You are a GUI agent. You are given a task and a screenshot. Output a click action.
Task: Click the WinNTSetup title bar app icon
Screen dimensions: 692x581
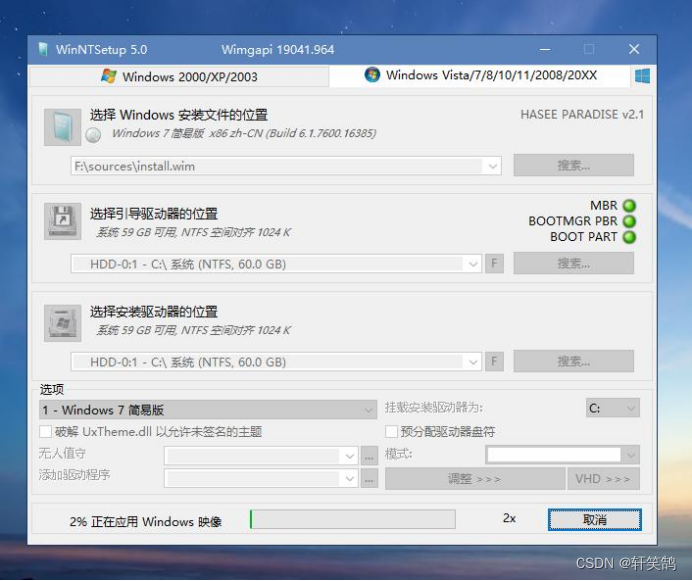(43, 49)
